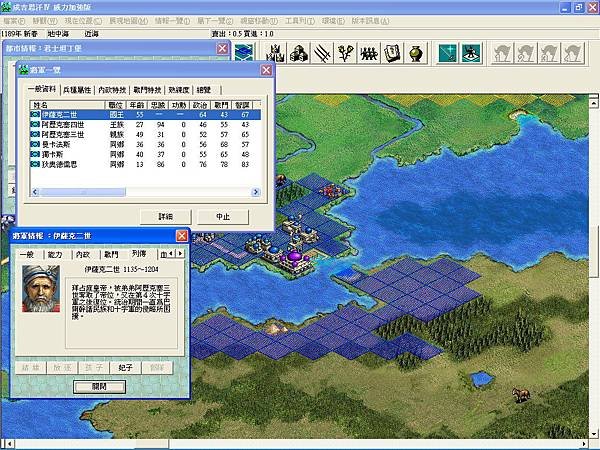Sort by the 職位 column header

[x=116, y=105]
